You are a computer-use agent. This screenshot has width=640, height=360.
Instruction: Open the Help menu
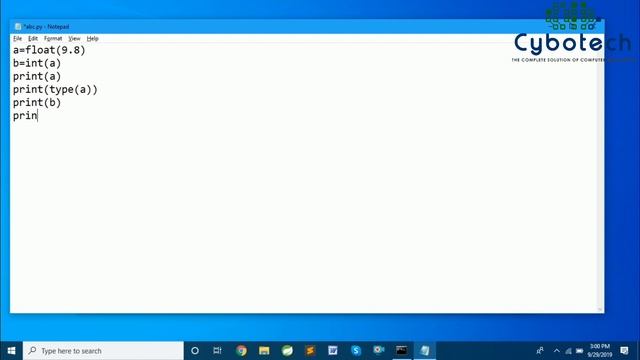[x=93, y=38]
